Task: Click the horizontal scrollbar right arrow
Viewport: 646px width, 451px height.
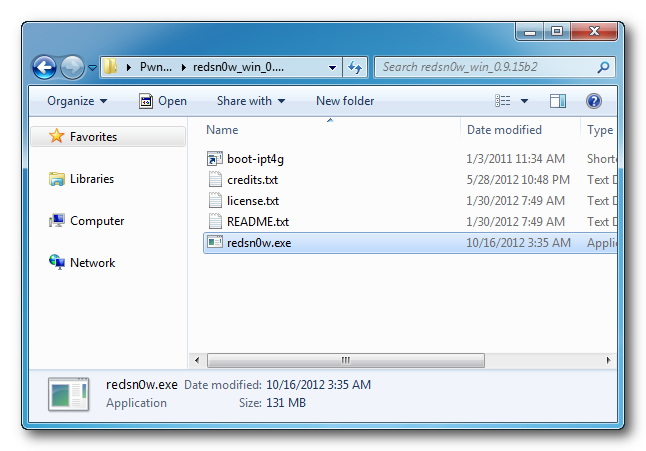Action: pos(610,360)
